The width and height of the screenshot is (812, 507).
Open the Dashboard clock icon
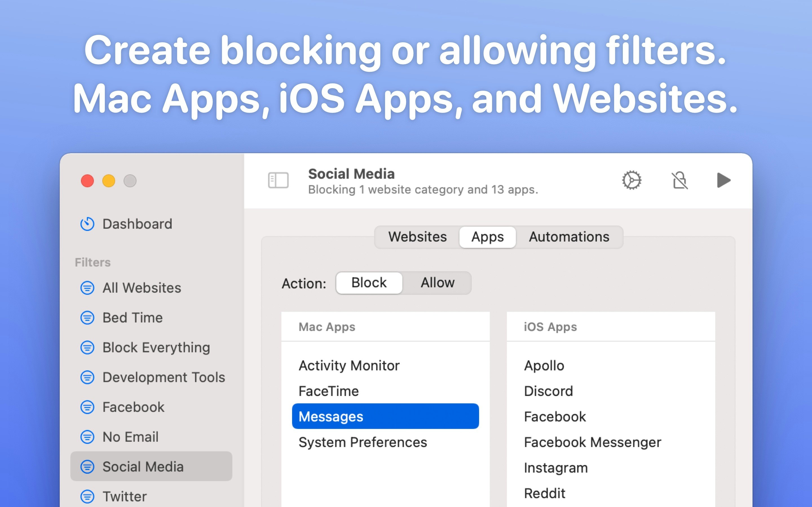point(87,224)
